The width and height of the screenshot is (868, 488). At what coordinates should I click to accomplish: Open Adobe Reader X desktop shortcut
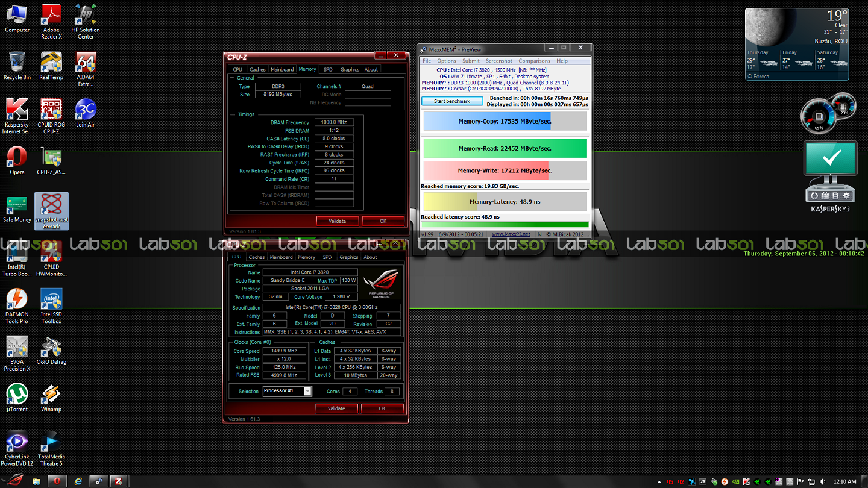coord(51,21)
